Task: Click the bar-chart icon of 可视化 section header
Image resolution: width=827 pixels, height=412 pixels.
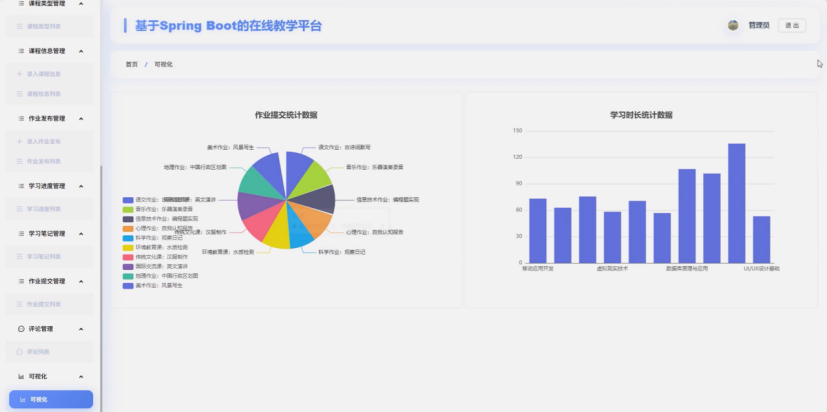Action: 21,376
